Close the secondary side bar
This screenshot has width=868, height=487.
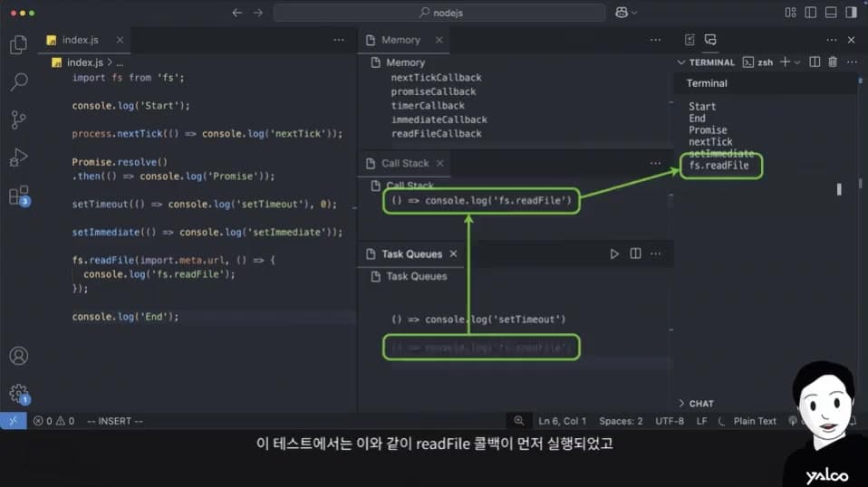[x=852, y=40]
